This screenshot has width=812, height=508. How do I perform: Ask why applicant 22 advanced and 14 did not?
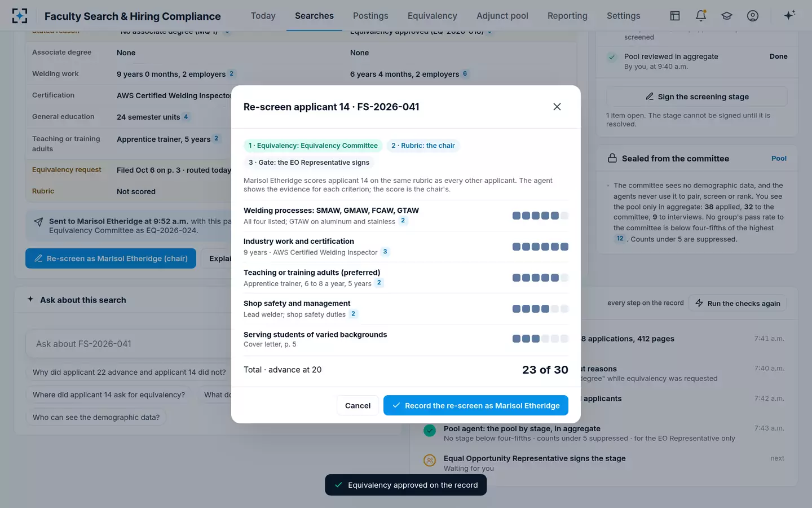tap(129, 373)
